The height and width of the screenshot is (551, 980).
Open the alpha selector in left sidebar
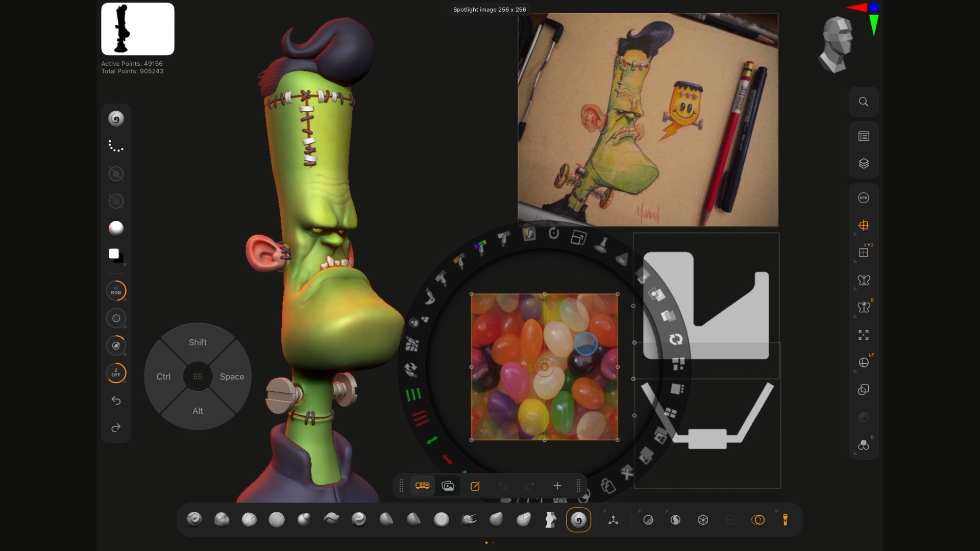(116, 174)
